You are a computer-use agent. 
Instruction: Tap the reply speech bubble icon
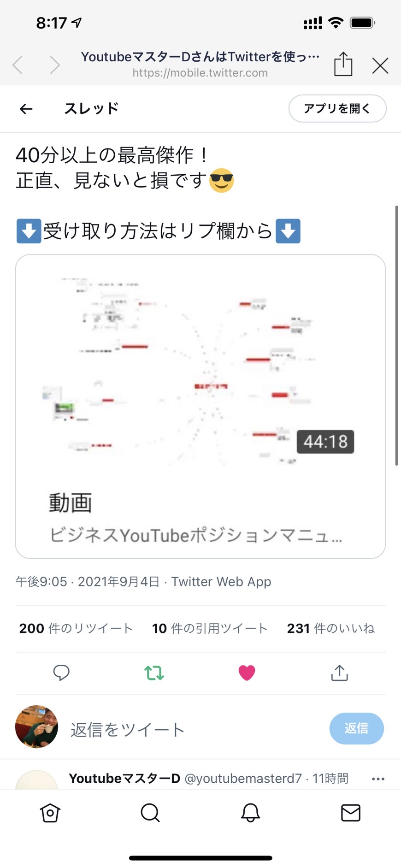tap(61, 673)
